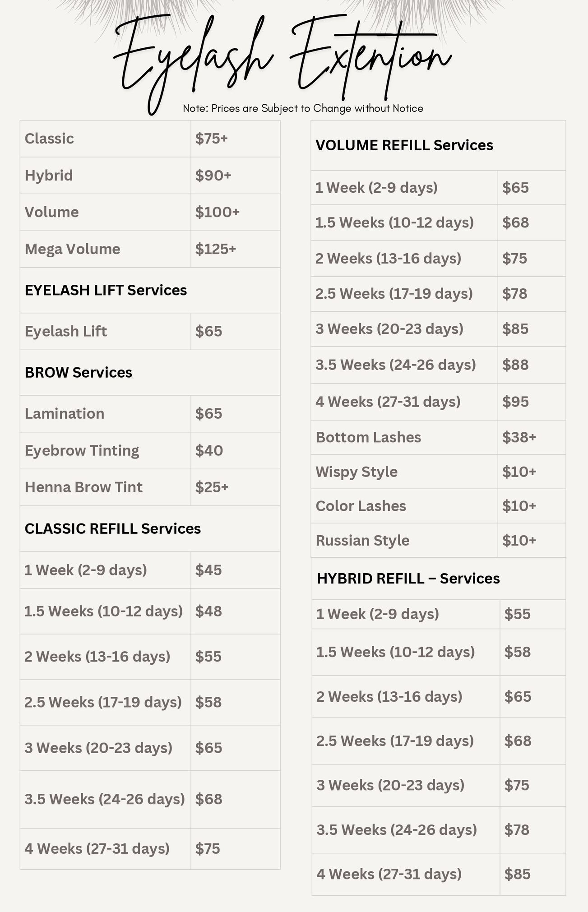Click the prices subject to change note
This screenshot has width=588, height=912.
(303, 108)
